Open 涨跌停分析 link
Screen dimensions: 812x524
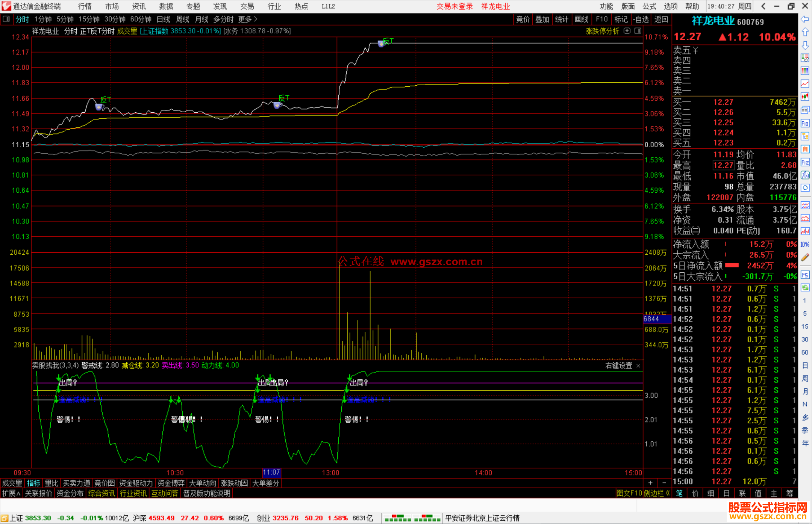coord(602,31)
